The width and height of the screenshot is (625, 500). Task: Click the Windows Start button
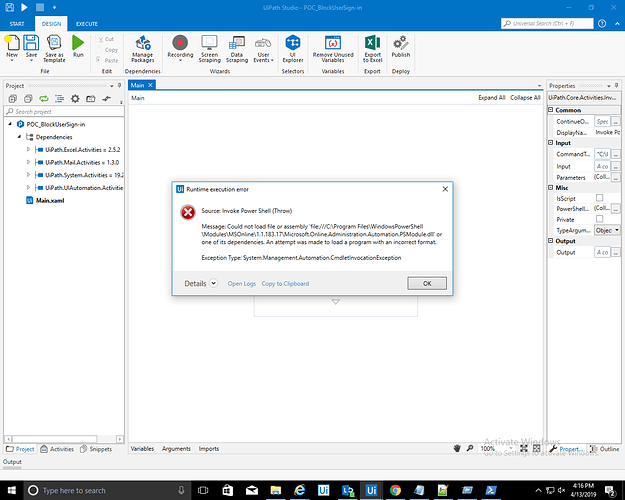12,490
